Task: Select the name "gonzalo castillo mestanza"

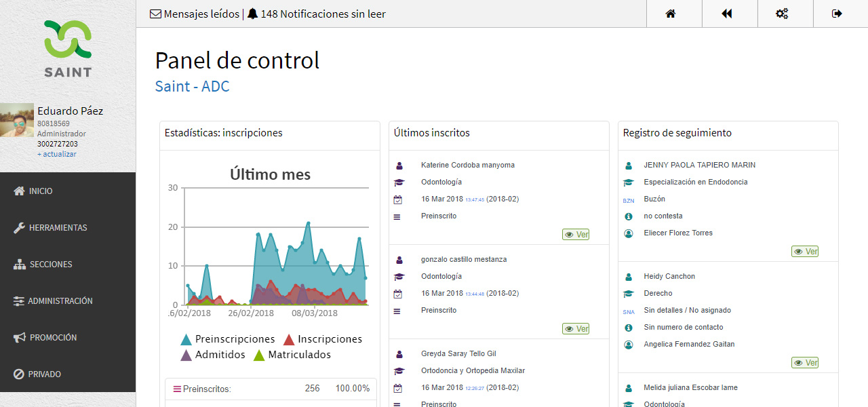Action: pyautogui.click(x=464, y=260)
